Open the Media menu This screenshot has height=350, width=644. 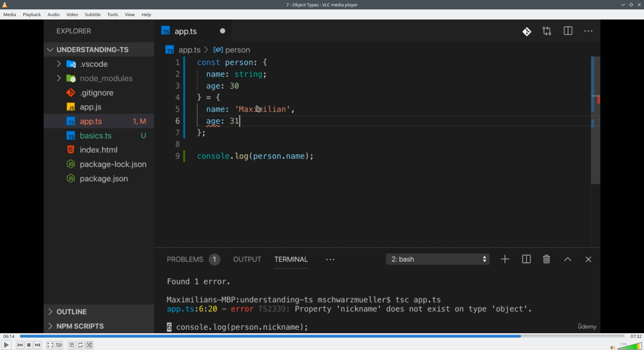(x=10, y=15)
